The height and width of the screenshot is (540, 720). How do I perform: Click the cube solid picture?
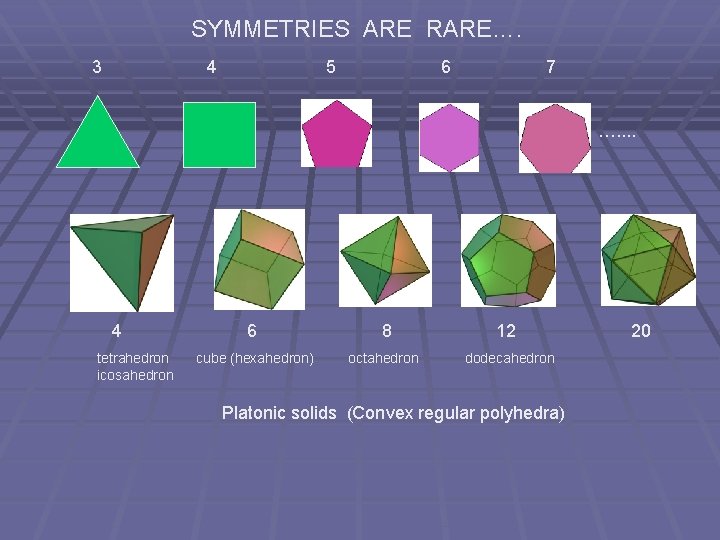pos(259,259)
